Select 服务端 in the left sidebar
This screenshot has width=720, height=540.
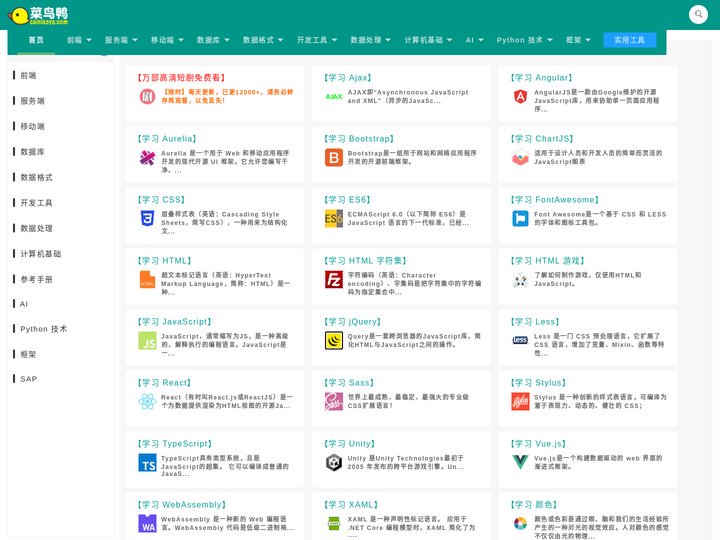[x=32, y=101]
